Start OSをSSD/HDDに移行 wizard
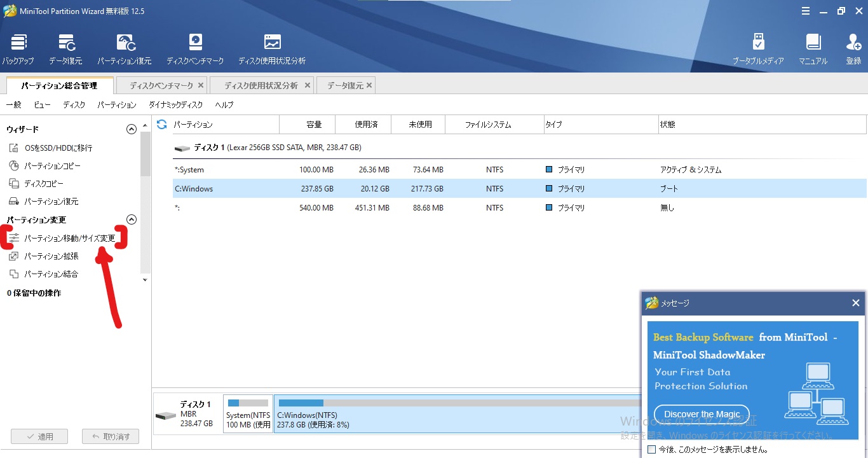 click(x=51, y=148)
